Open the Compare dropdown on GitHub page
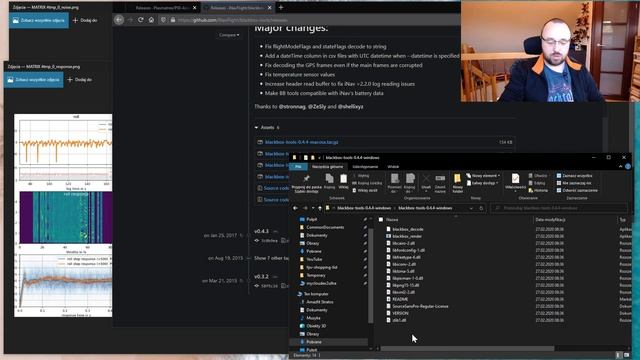This screenshot has height=360, width=640. 229,35
